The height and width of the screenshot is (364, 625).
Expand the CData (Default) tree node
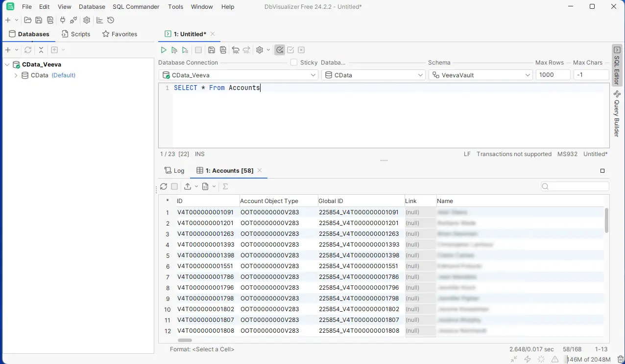point(16,75)
